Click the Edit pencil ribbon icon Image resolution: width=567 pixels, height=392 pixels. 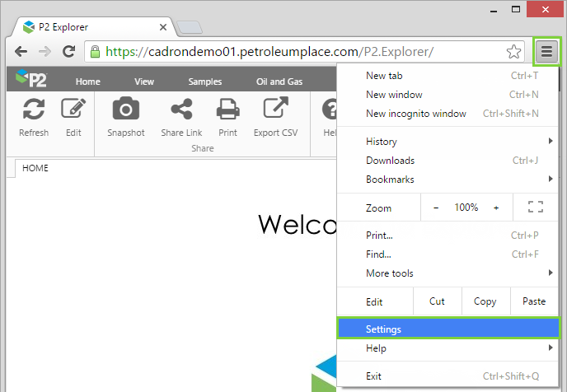click(x=73, y=108)
